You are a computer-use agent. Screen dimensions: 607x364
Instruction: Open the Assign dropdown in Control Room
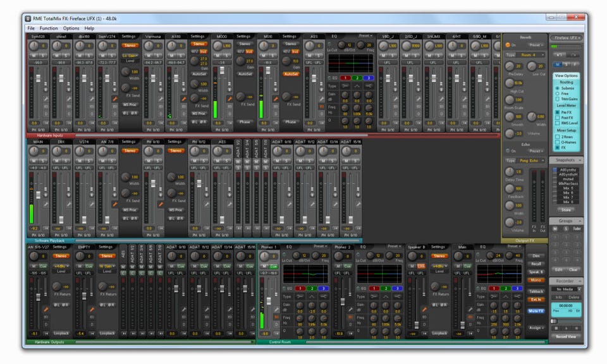coord(536,328)
